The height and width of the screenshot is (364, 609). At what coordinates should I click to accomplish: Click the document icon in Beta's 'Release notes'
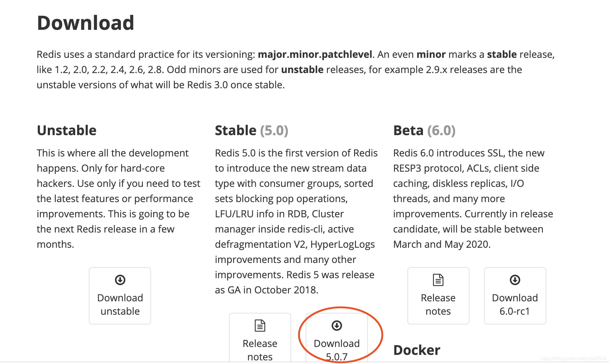tap(438, 280)
